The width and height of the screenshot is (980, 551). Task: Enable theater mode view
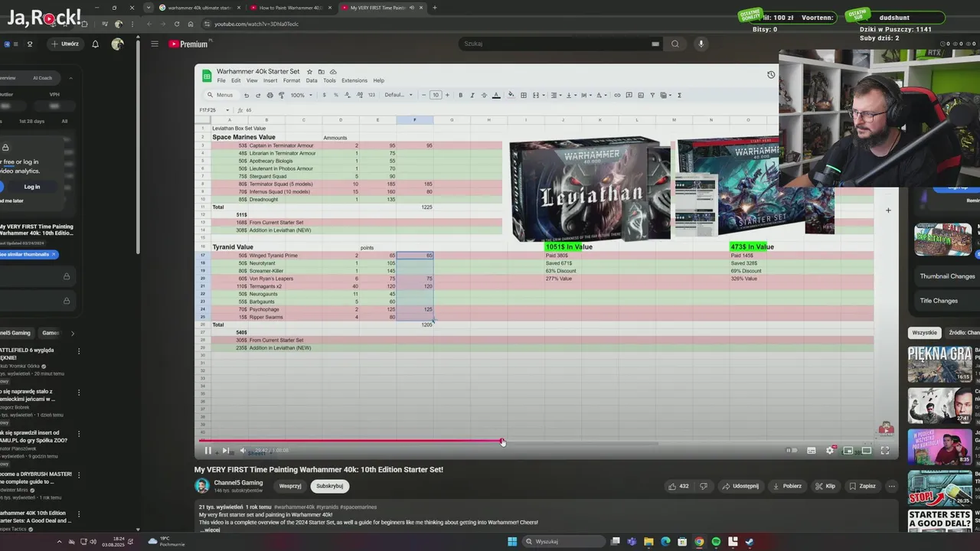click(866, 451)
